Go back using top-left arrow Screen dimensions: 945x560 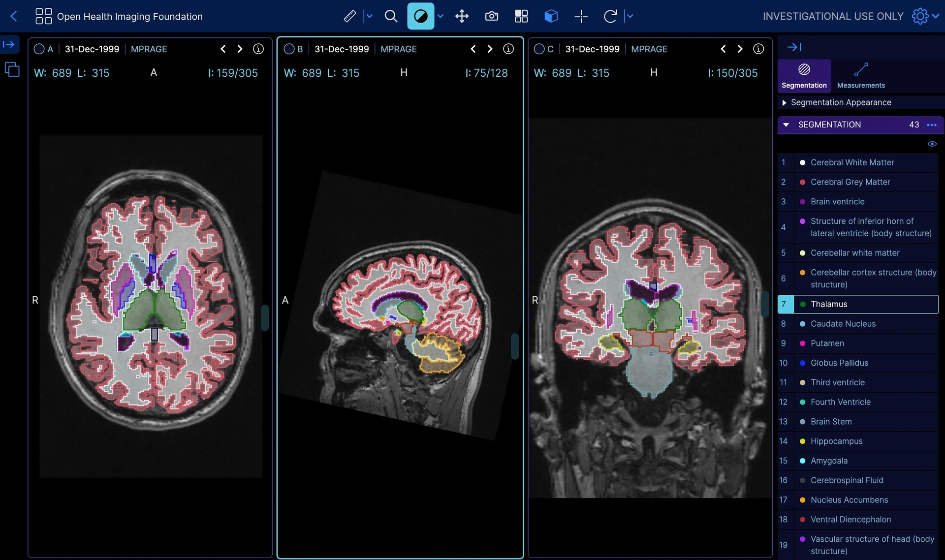[14, 16]
